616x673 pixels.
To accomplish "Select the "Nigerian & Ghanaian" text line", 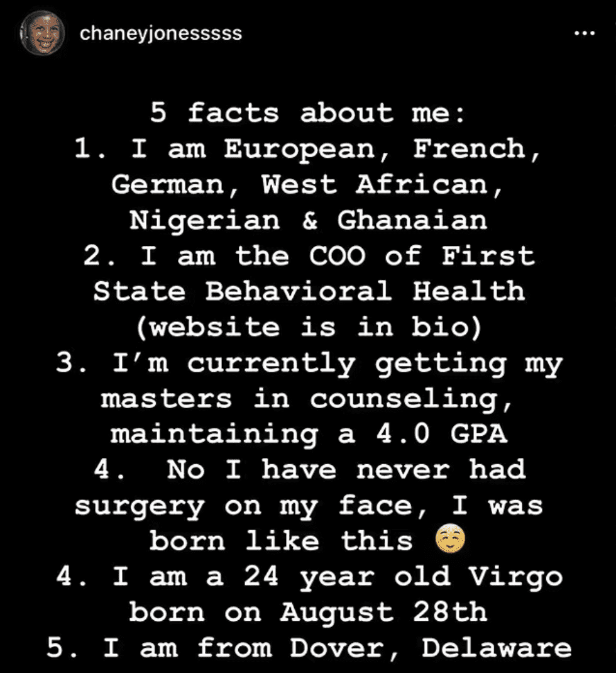I will click(308, 220).
